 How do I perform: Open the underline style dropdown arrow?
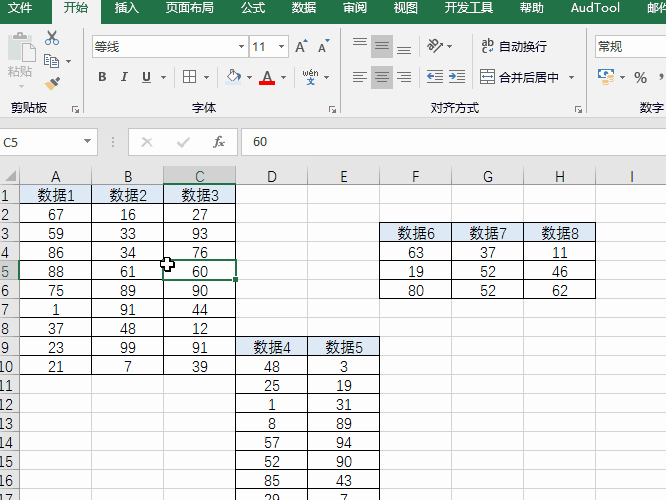pyautogui.click(x=163, y=77)
